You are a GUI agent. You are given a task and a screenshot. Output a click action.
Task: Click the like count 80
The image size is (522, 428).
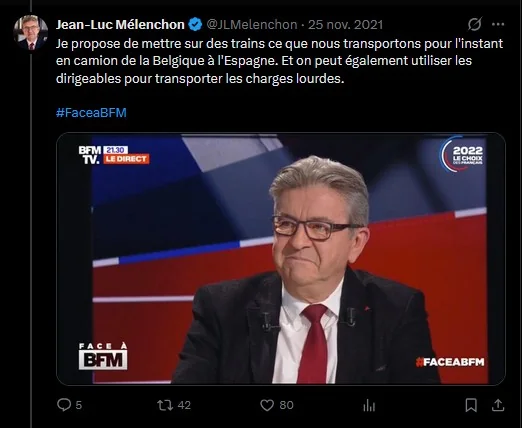tap(286, 405)
